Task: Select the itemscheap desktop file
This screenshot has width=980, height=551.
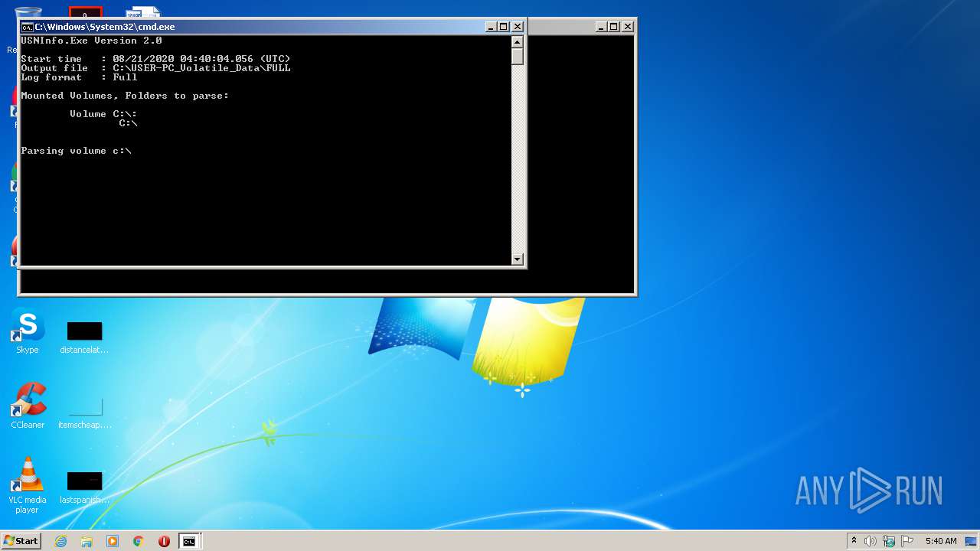Action: [84, 412]
